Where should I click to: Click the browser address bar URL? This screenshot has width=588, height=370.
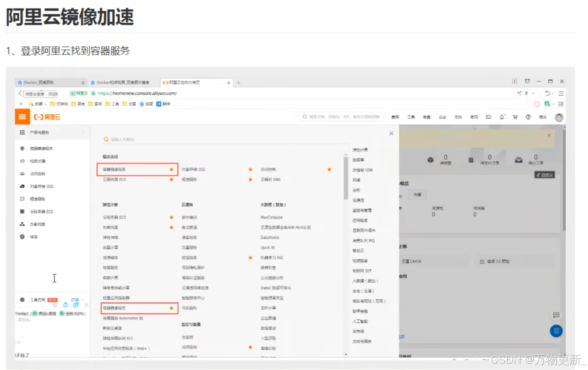tap(137, 93)
